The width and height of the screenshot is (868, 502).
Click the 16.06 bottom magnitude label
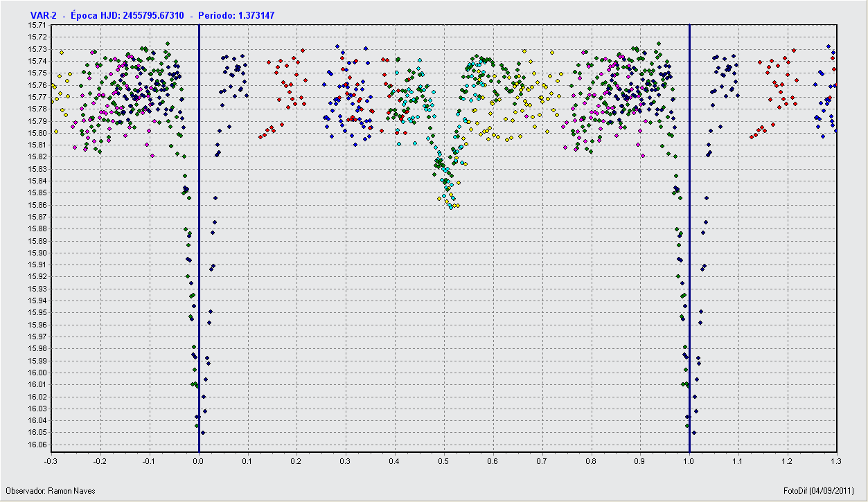37,445
